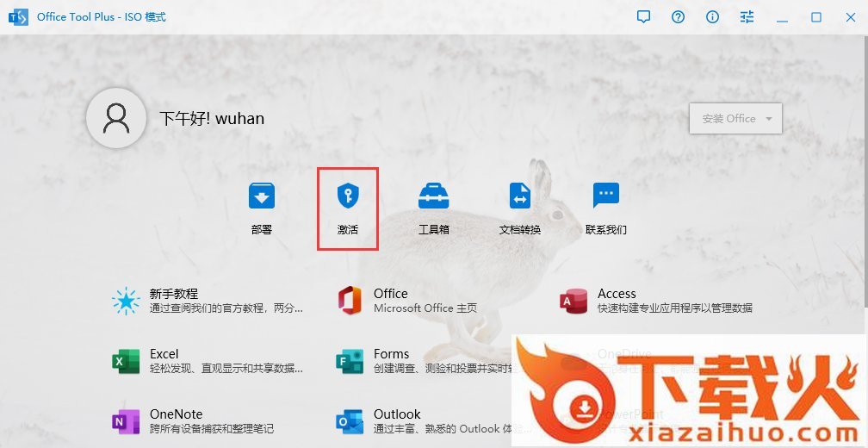Image resolution: width=868 pixels, height=448 pixels.
Task: Click the 安装 Office button
Action: coord(735,119)
